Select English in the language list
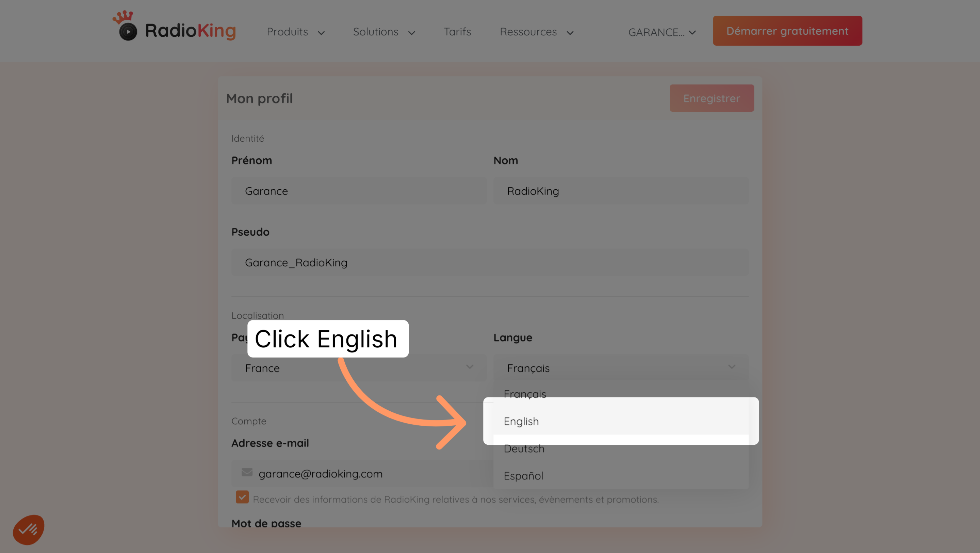Image resolution: width=980 pixels, height=553 pixels. pyautogui.click(x=621, y=421)
